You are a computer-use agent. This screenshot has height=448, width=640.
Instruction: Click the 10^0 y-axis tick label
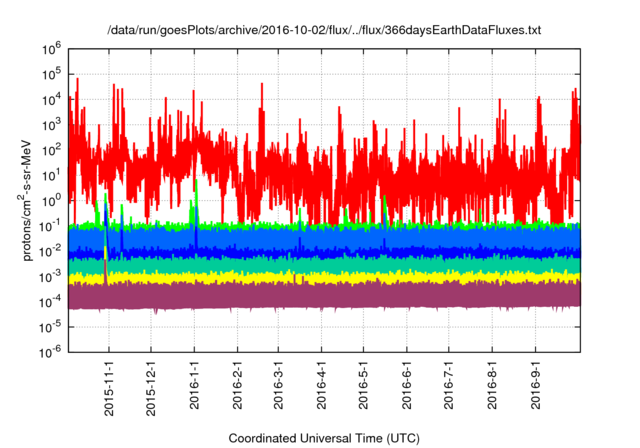(51, 201)
